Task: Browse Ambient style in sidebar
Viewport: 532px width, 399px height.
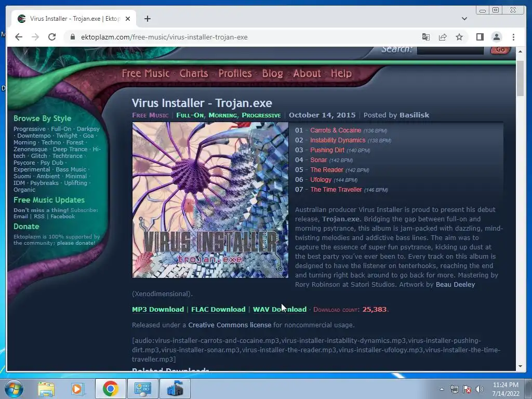Action: coord(48,177)
